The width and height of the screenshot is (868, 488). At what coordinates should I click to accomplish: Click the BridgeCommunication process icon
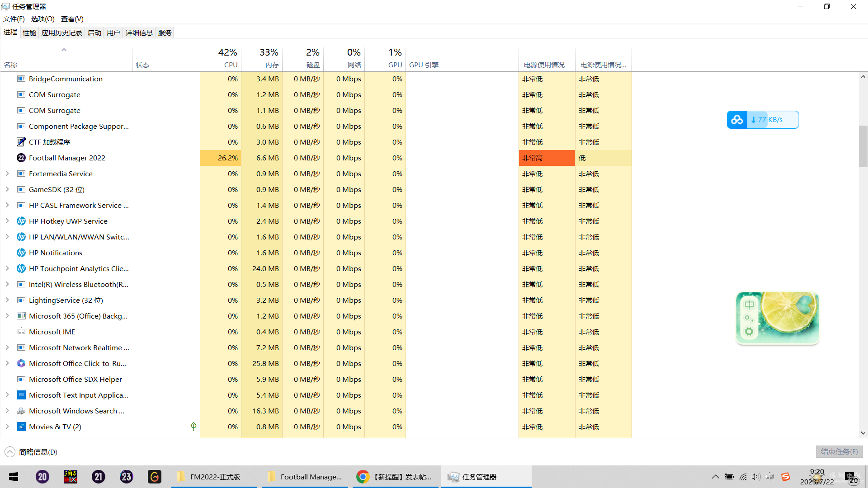[21, 79]
